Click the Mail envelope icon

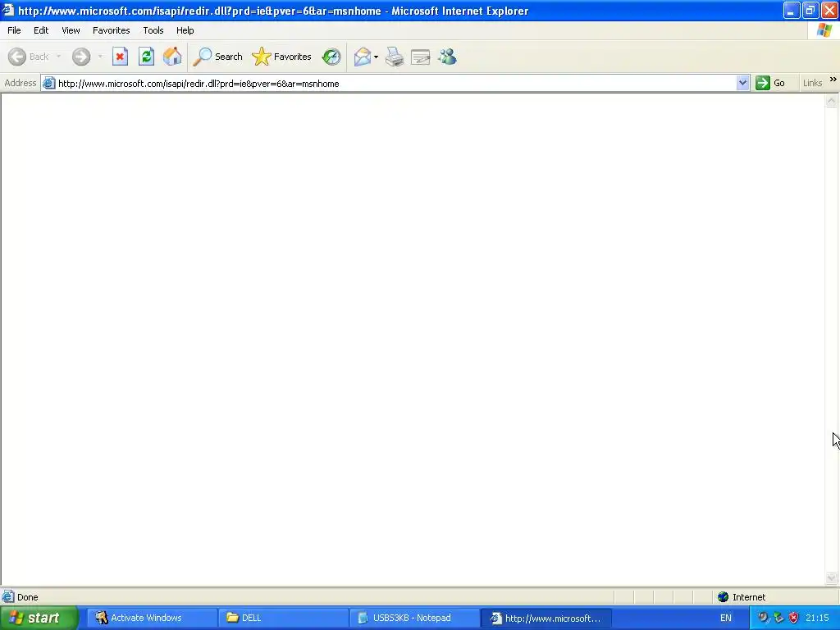(363, 57)
